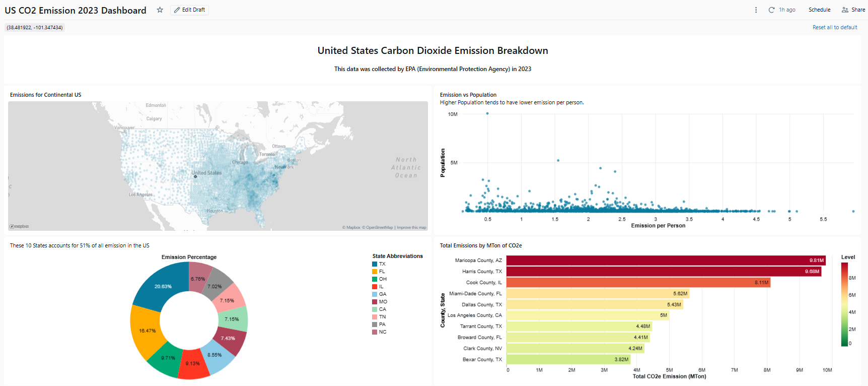868x386 pixels.
Task: Open the Schedule option
Action: tap(819, 10)
